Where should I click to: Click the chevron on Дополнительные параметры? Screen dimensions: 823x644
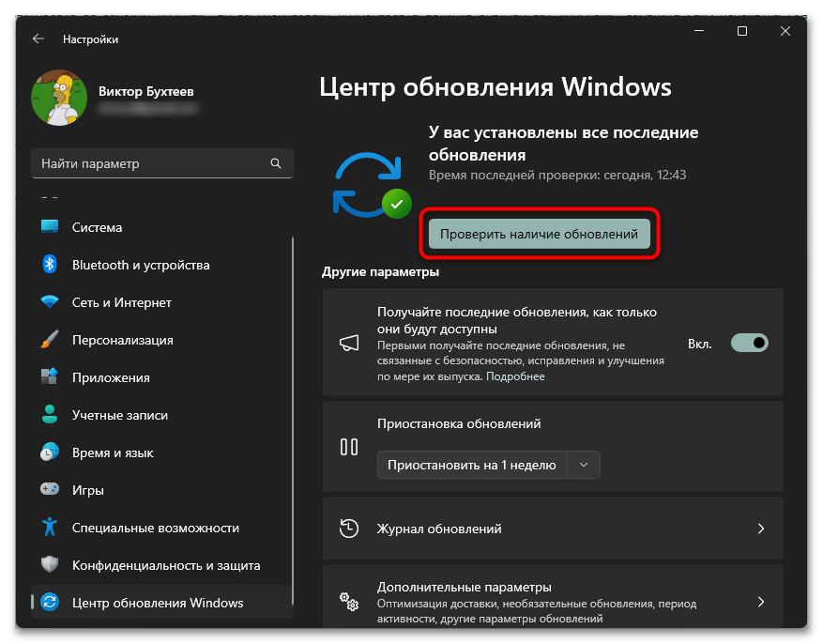(761, 602)
